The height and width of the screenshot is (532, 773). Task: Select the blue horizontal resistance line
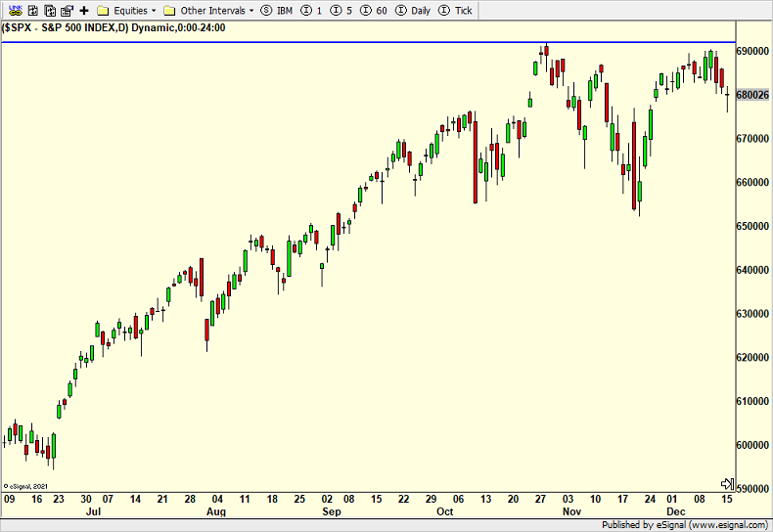tap(294, 42)
